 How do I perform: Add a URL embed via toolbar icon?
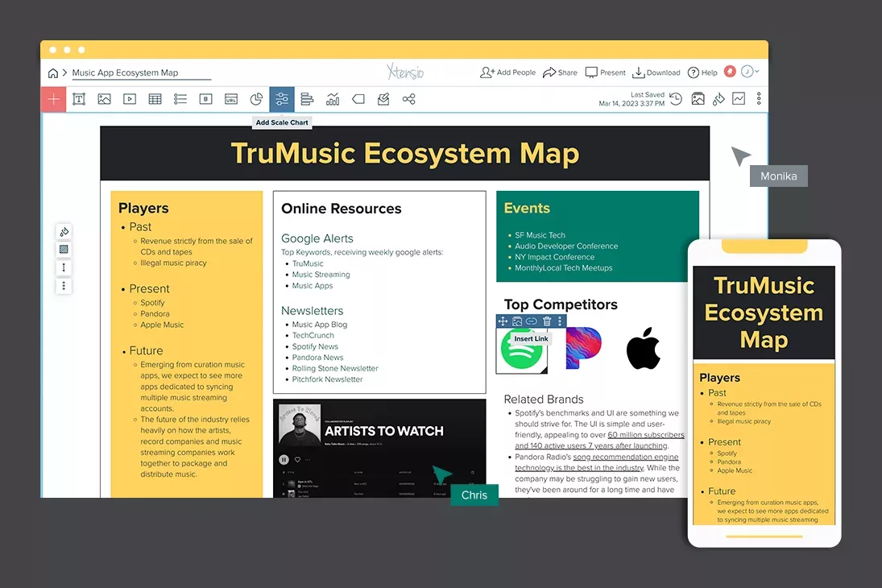tap(231, 98)
